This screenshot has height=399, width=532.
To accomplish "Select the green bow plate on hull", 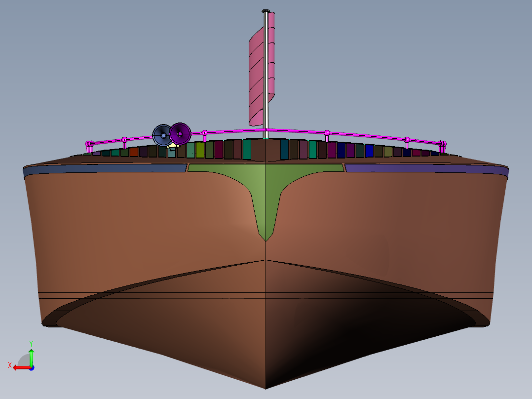I will pyautogui.click(x=266, y=190).
